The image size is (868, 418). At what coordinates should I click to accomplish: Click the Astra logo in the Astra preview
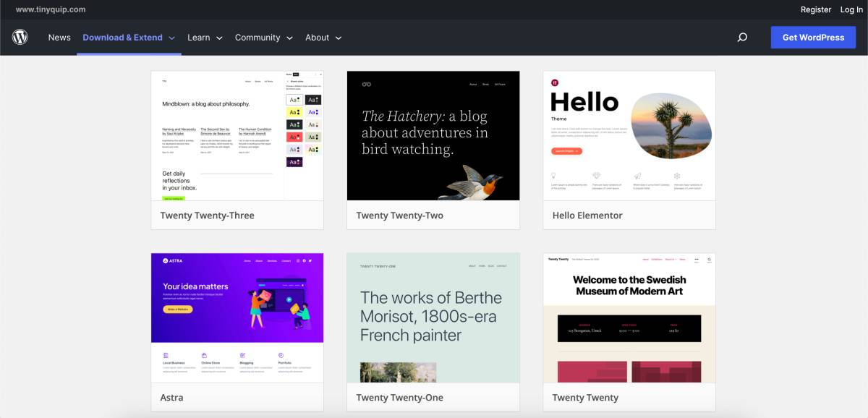point(163,262)
